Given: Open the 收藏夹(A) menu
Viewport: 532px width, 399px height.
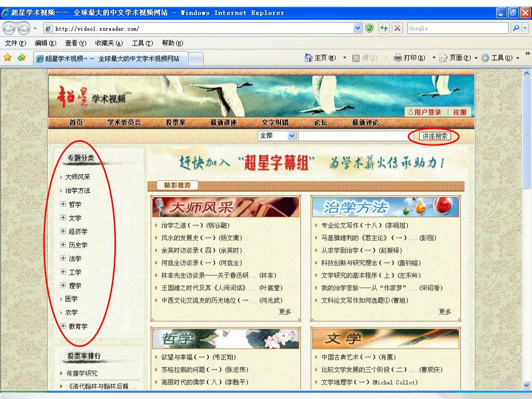Looking at the screenshot, I should tap(109, 43).
